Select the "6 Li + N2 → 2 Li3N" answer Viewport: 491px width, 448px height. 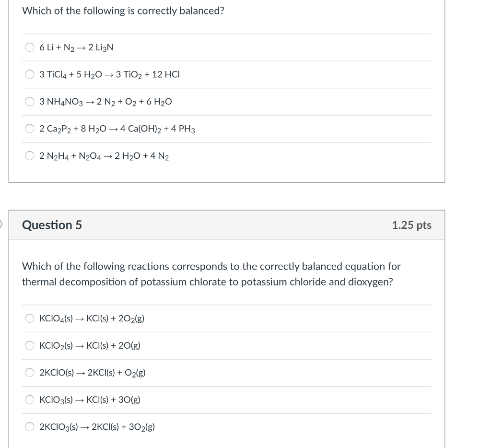point(30,47)
